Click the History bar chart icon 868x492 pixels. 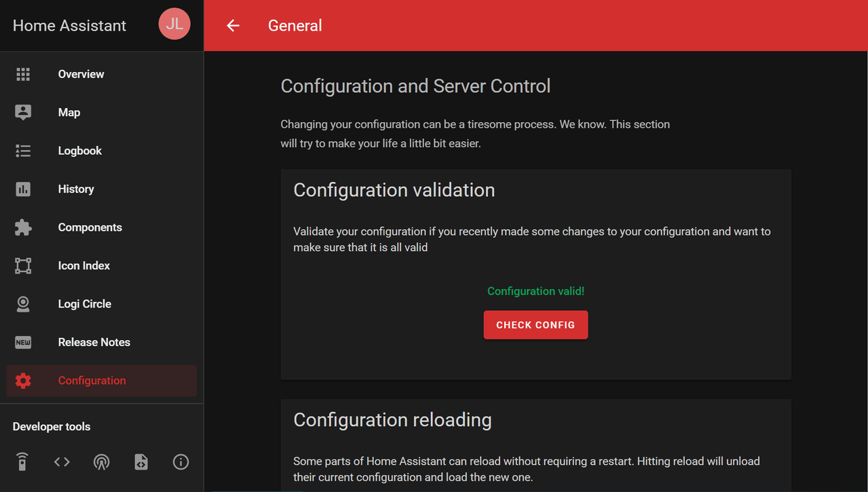click(x=23, y=189)
